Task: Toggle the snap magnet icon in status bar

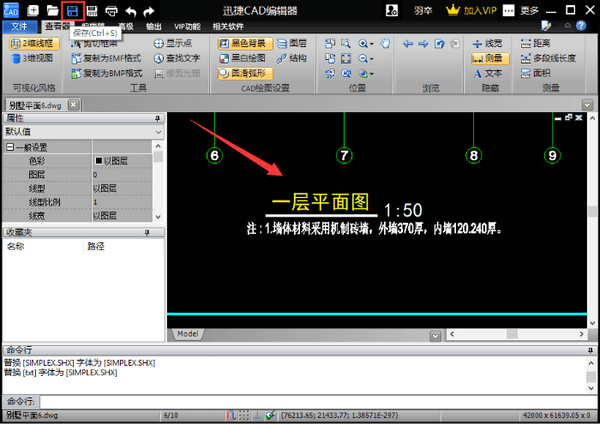Action: click(230, 415)
